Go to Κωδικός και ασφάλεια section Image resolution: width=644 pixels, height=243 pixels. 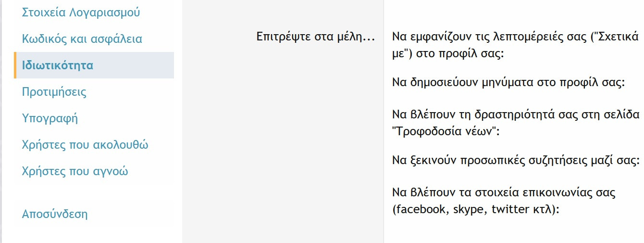pos(82,39)
